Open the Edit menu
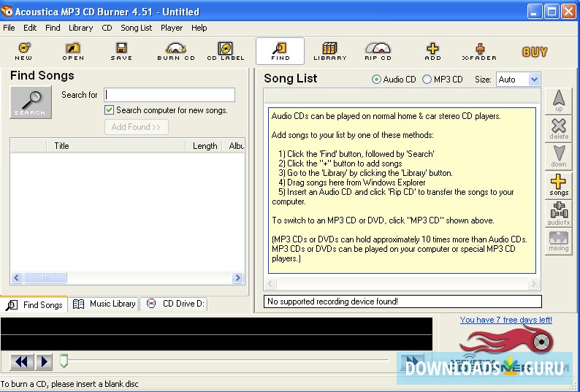 (x=30, y=28)
